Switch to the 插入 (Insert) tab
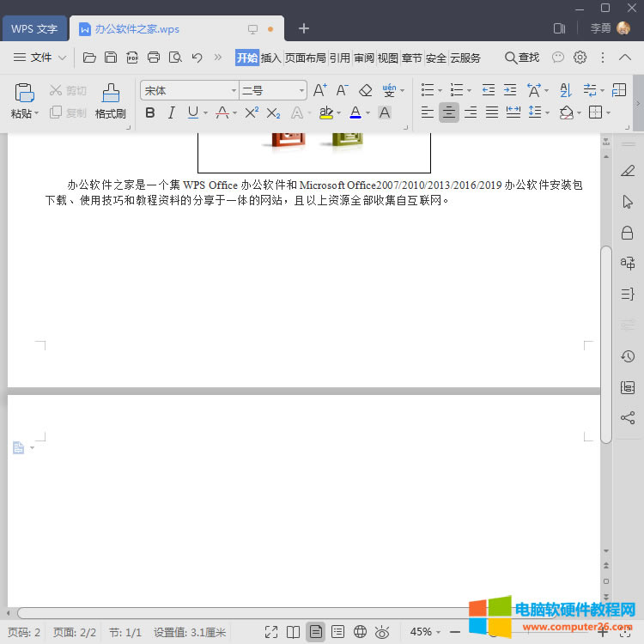The width and height of the screenshot is (644, 644). (x=271, y=58)
